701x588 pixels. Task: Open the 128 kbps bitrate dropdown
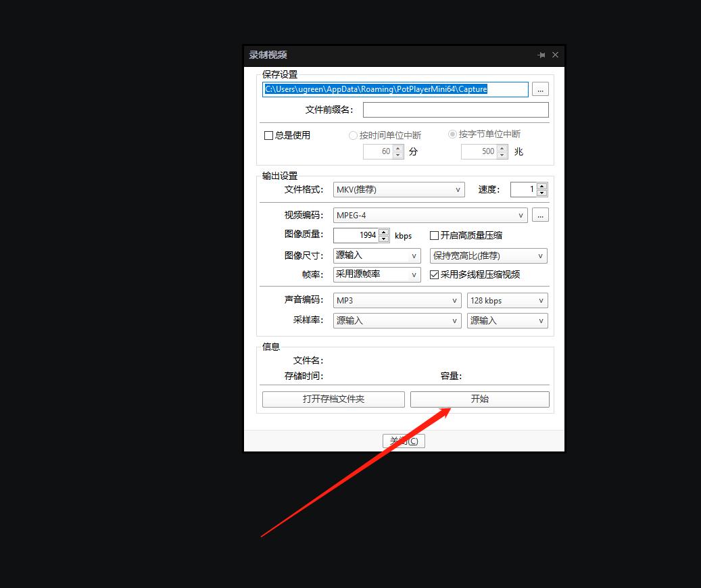coord(507,300)
